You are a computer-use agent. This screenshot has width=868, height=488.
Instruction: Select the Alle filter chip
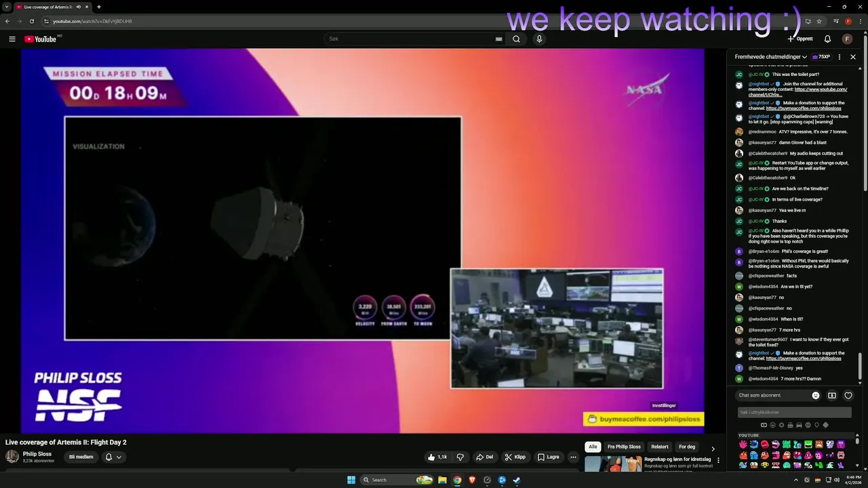[593, 447]
